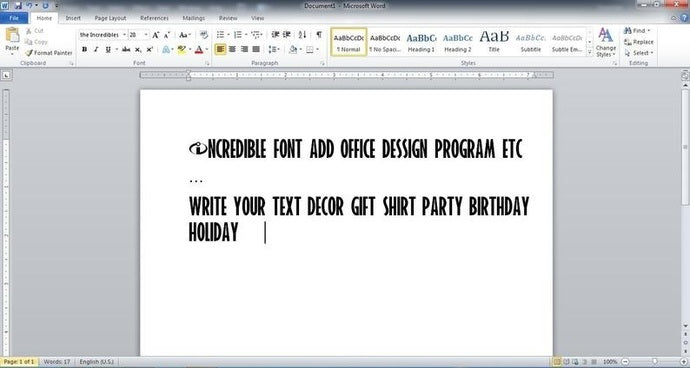The height and width of the screenshot is (368, 690).
Task: Redo via the Quick Access Toolbar
Action: [x=45, y=6]
